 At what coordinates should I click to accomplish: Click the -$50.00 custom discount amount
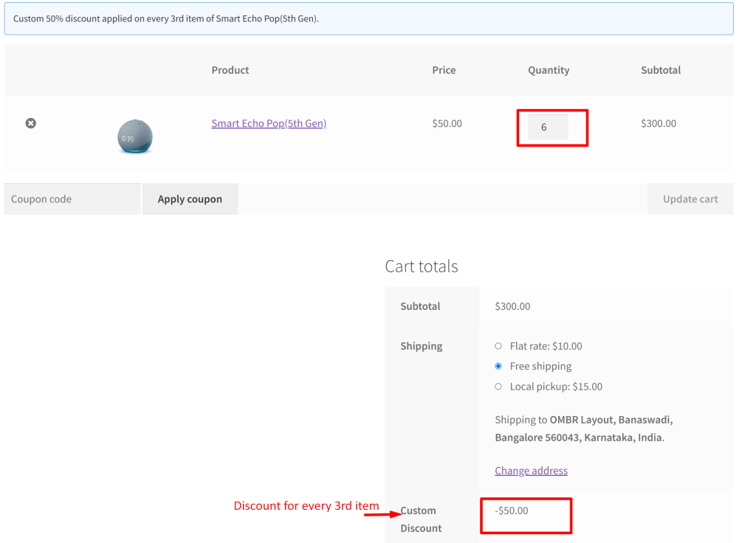(x=512, y=511)
